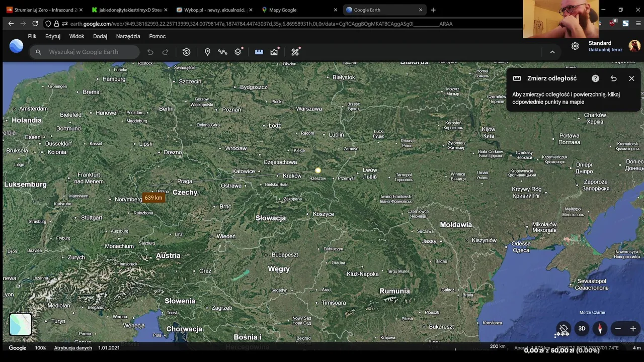Click the 100% zoom level in status bar
The height and width of the screenshot is (362, 644).
(40, 348)
